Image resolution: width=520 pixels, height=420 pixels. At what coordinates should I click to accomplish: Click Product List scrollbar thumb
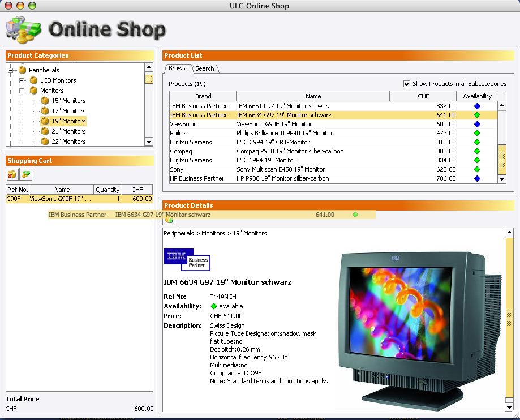(x=502, y=160)
